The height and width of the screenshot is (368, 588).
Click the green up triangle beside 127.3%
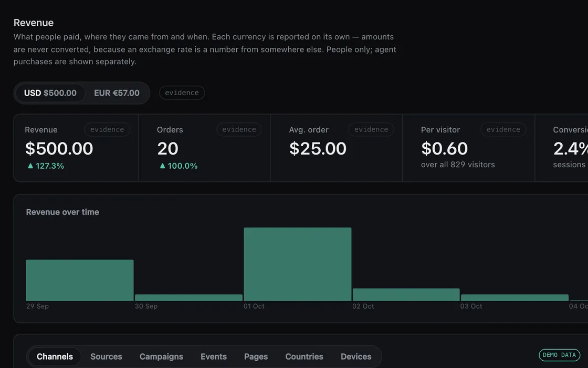point(30,166)
